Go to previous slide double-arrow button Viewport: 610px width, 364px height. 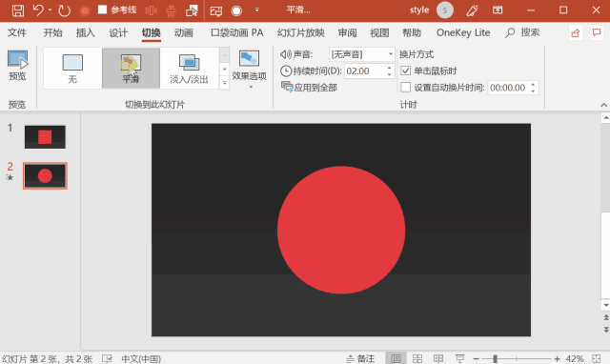pos(606,317)
